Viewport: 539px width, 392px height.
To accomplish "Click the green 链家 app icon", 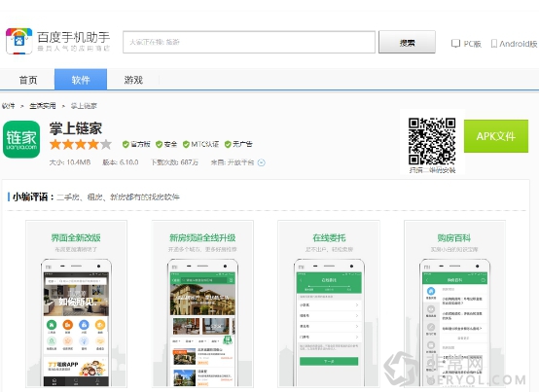I will pyautogui.click(x=21, y=139).
